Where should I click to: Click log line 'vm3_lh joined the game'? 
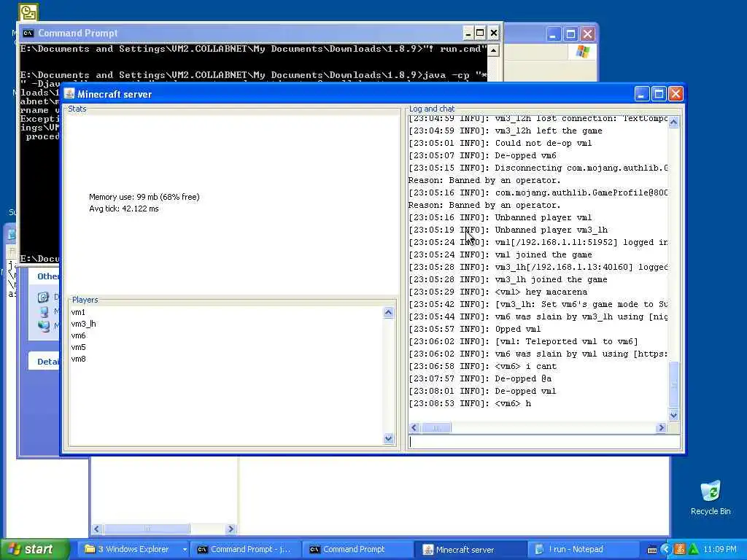(508, 279)
